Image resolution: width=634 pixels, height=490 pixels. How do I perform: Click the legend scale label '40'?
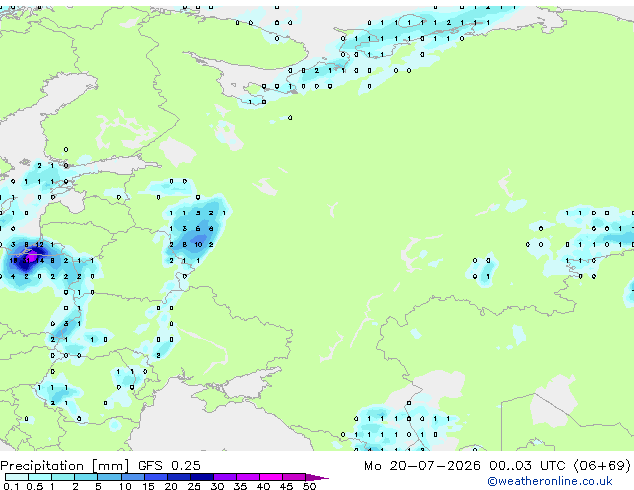263,486
